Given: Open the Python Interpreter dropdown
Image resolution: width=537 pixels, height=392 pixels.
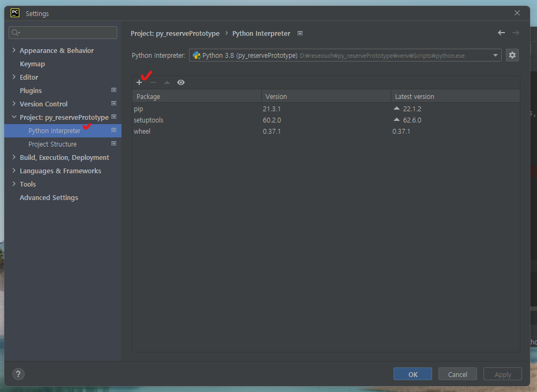Looking at the screenshot, I should (345, 55).
